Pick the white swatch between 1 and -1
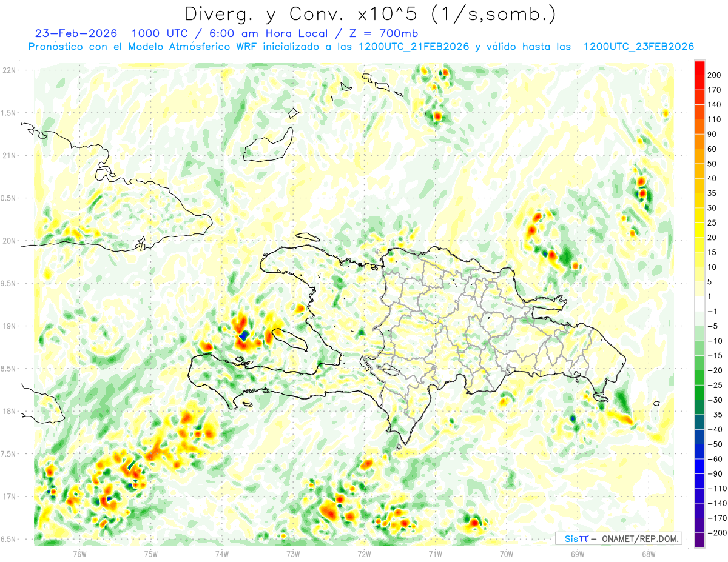 coord(699,304)
